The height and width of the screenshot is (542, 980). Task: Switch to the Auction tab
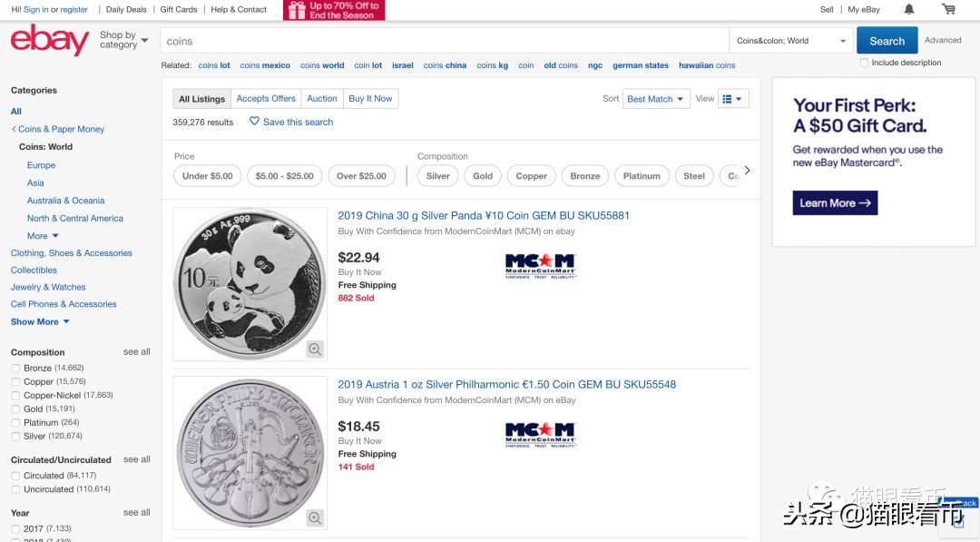pos(322,99)
